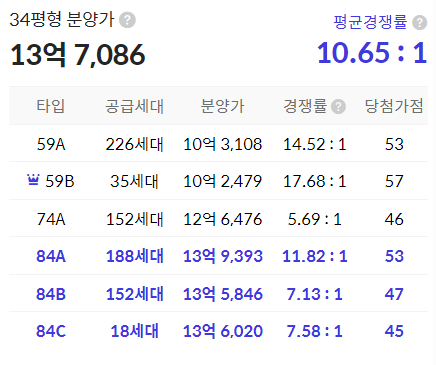
Task: Click the crown icon beside 59B
Action: pos(33,180)
